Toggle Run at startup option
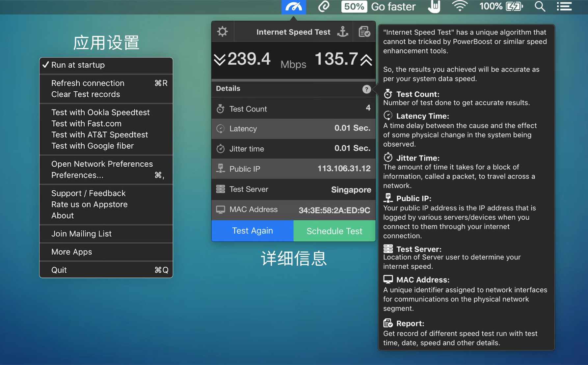 [78, 65]
